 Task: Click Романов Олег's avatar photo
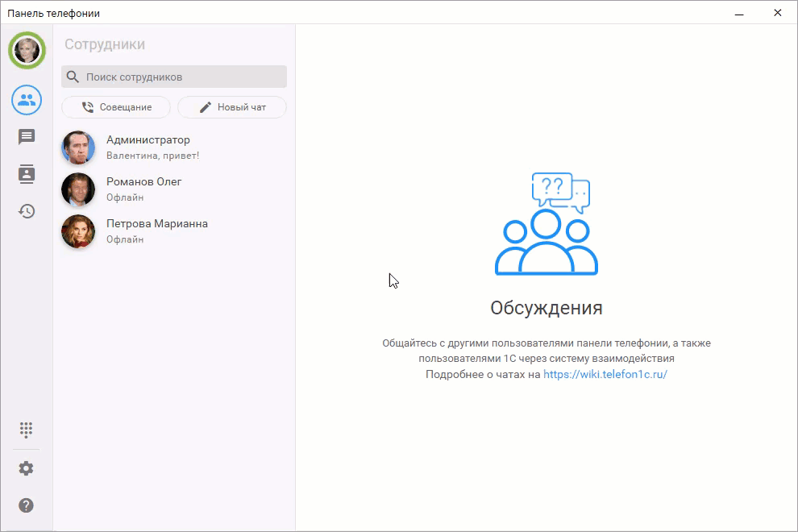[78, 189]
